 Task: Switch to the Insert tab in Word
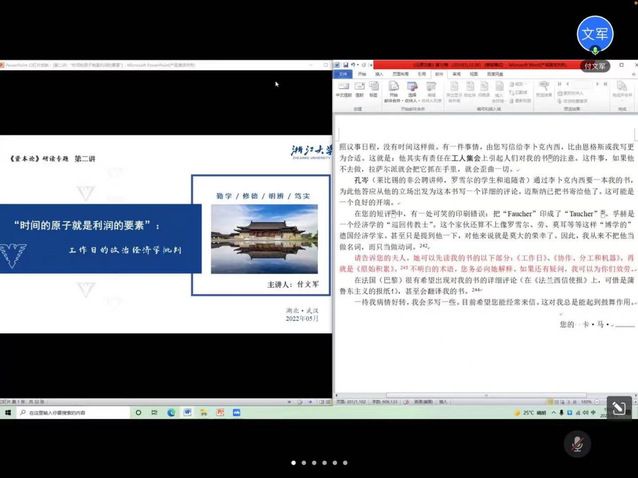pos(378,73)
